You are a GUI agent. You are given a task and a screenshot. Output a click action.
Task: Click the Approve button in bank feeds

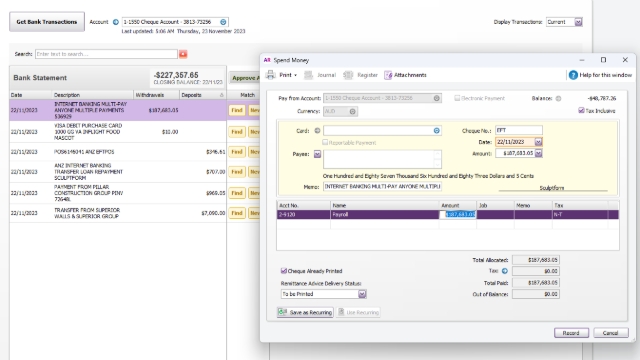coord(245,78)
